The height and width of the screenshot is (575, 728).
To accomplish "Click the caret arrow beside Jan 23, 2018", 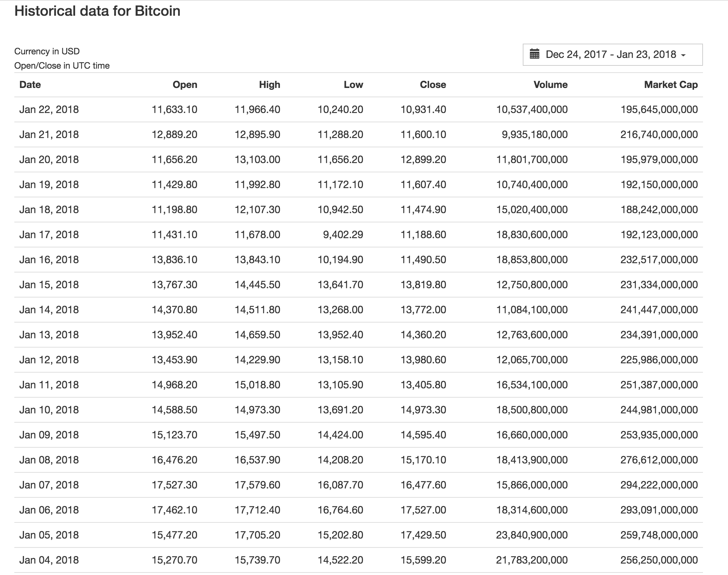I will [x=683, y=55].
